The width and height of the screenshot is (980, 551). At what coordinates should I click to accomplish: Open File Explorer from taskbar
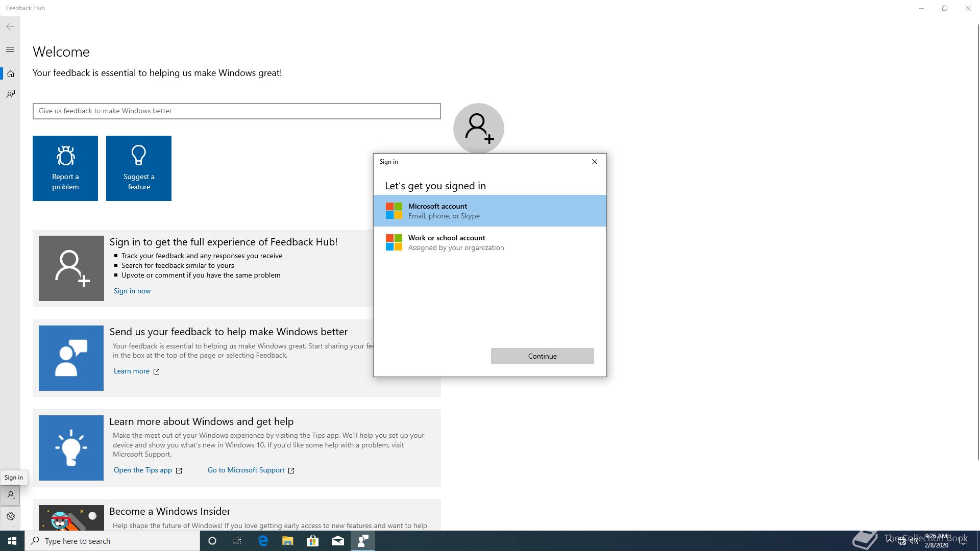point(288,541)
